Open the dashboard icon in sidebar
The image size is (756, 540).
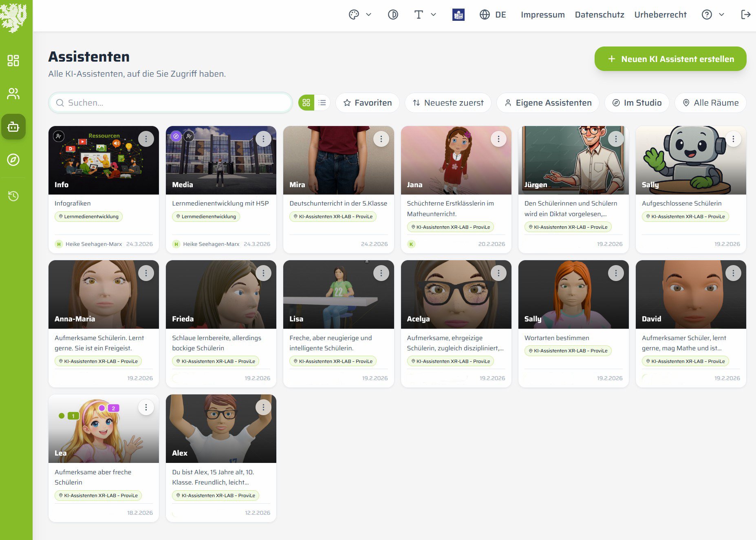click(x=13, y=61)
